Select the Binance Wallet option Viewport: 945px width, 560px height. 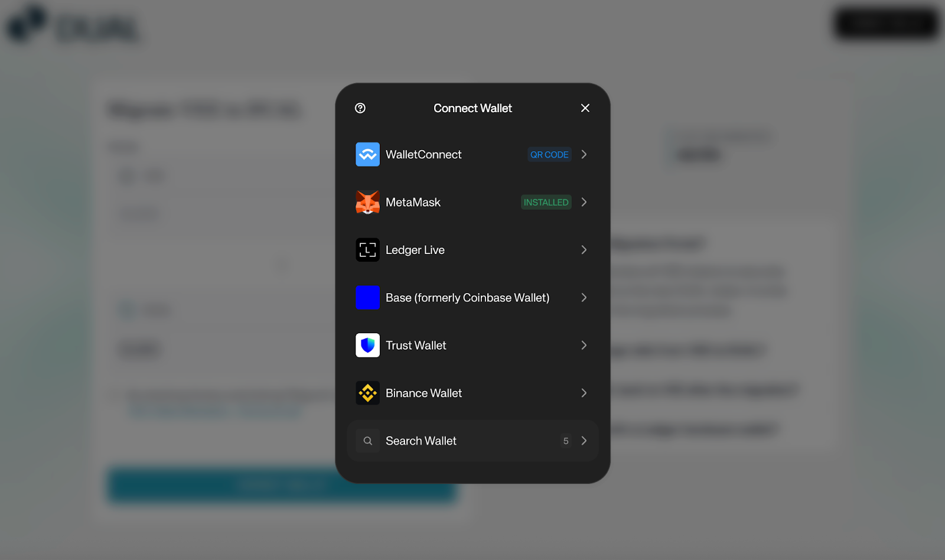click(423, 393)
